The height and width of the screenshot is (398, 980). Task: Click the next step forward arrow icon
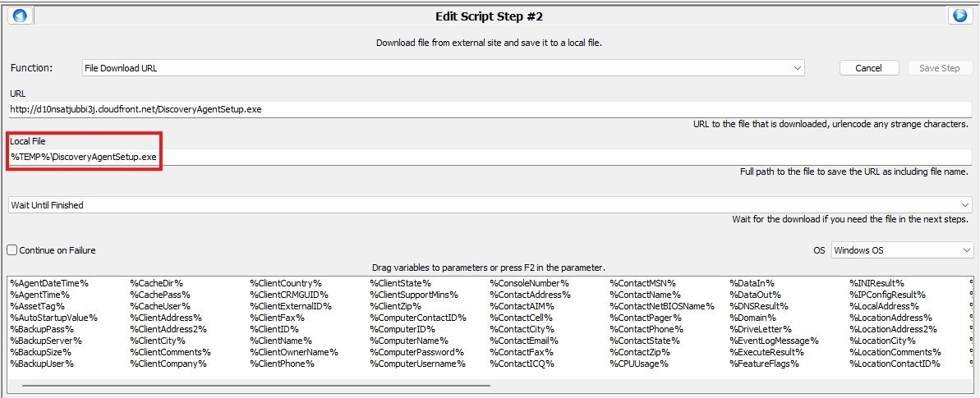pos(959,16)
